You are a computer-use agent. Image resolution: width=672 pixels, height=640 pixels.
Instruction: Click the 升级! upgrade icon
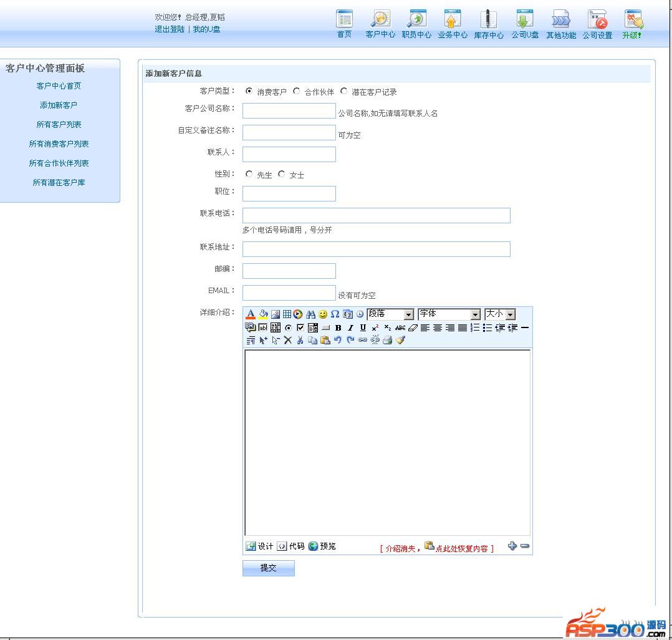coord(633,19)
